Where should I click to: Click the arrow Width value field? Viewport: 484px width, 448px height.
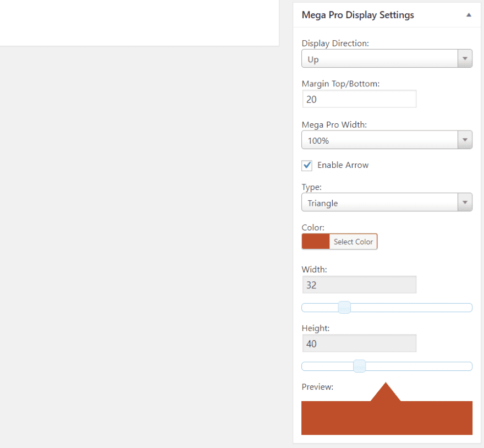[x=359, y=285]
